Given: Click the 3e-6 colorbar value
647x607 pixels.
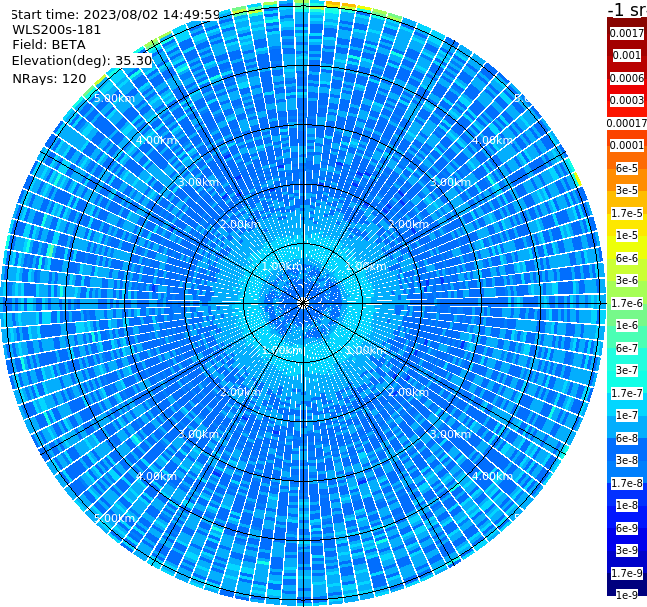Looking at the screenshot, I should [627, 280].
